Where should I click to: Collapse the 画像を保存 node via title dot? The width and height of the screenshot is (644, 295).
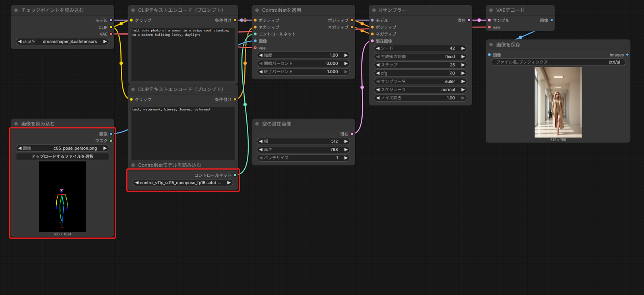(491, 45)
